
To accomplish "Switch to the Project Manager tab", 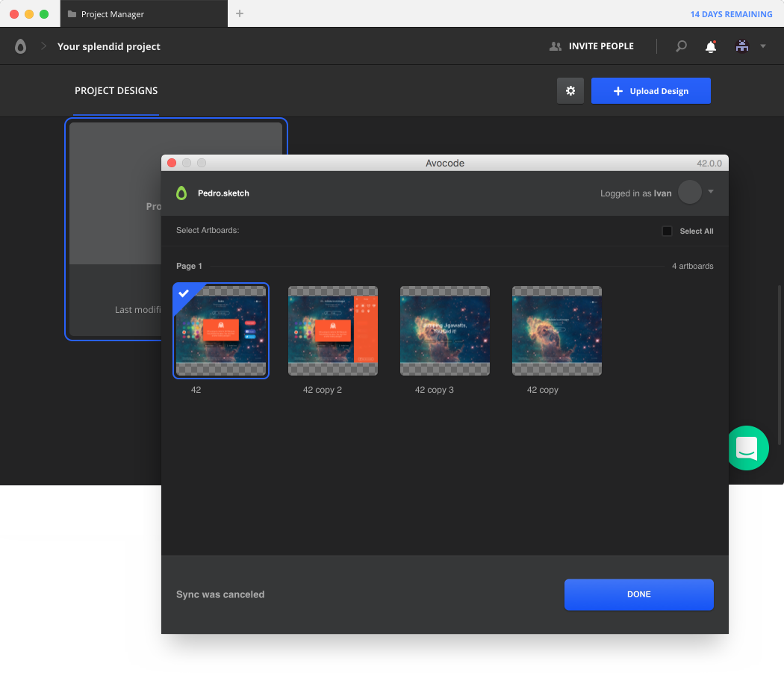I will tap(144, 13).
